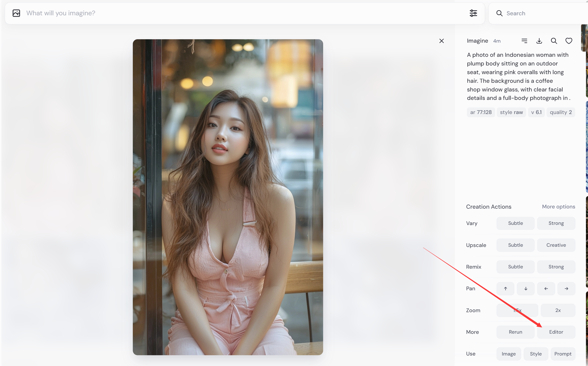Viewport: 588px width, 366px height.
Task: Open prompt settings sliders icon
Action: [x=473, y=13]
